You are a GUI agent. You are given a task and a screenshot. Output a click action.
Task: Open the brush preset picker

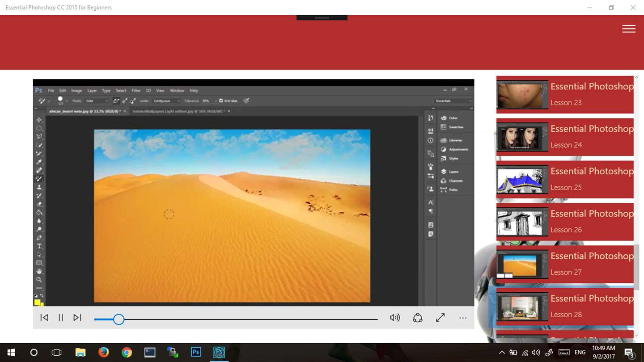click(x=62, y=101)
